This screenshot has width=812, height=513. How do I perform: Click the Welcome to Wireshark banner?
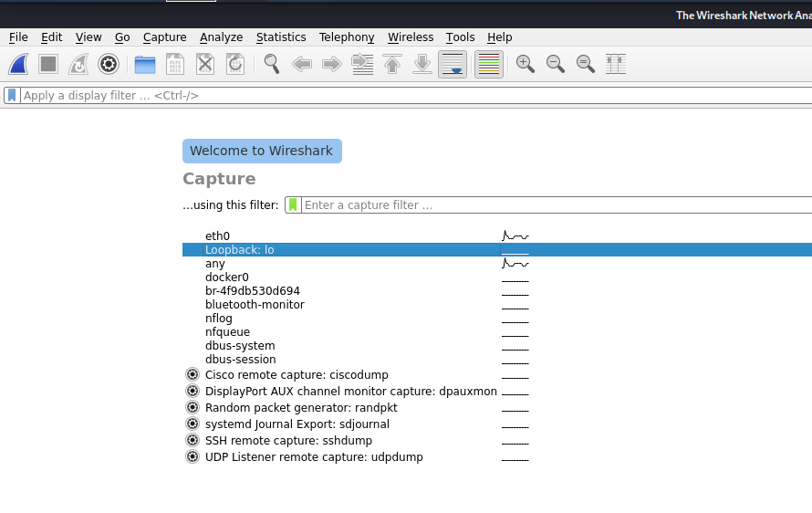(x=262, y=152)
